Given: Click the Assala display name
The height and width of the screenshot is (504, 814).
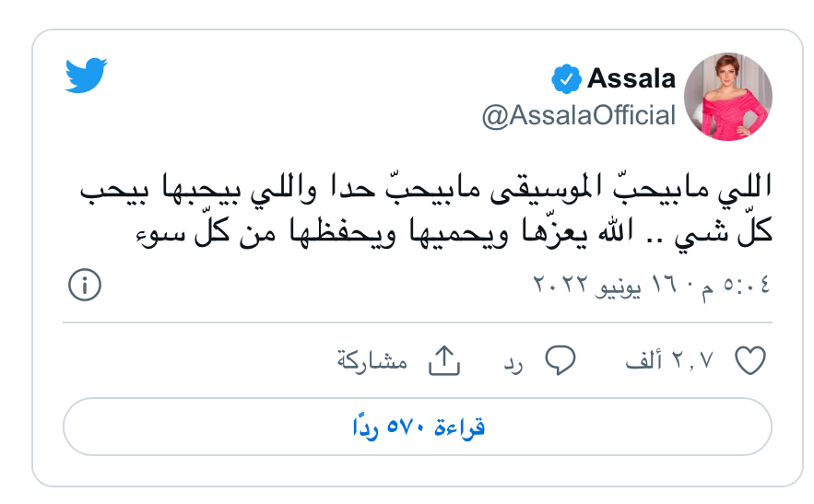Looking at the screenshot, I should click(631, 79).
